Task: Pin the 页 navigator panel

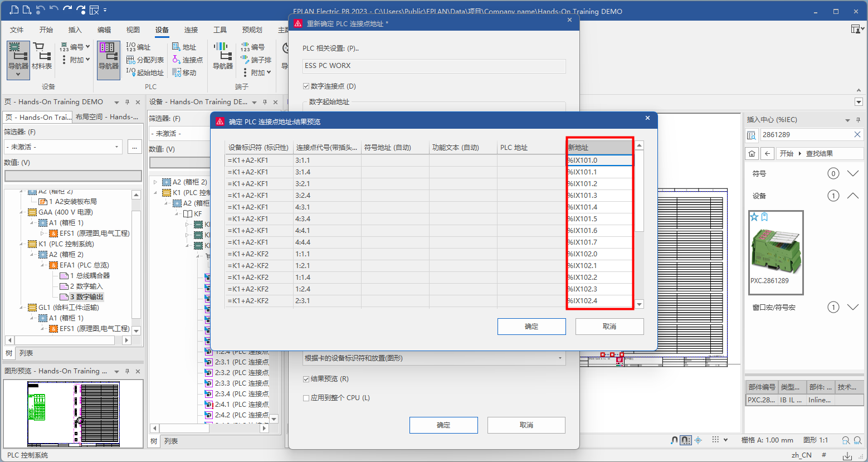Action: (127, 102)
